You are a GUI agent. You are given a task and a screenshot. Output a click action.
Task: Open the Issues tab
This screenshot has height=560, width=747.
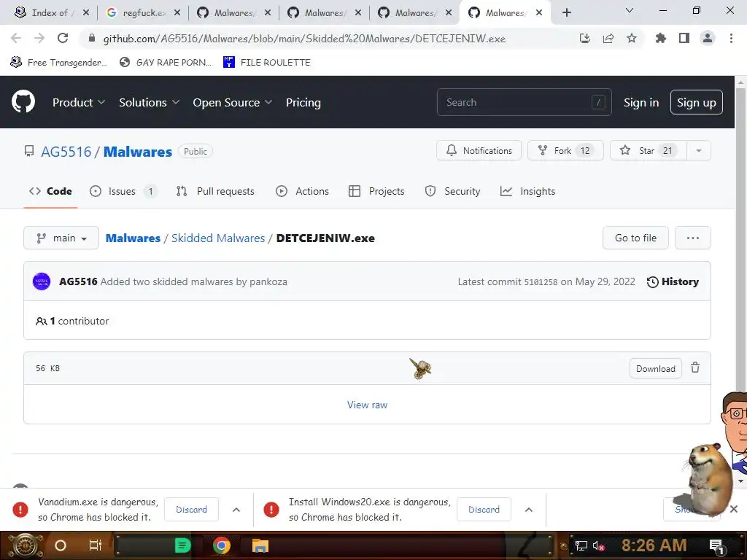(123, 191)
